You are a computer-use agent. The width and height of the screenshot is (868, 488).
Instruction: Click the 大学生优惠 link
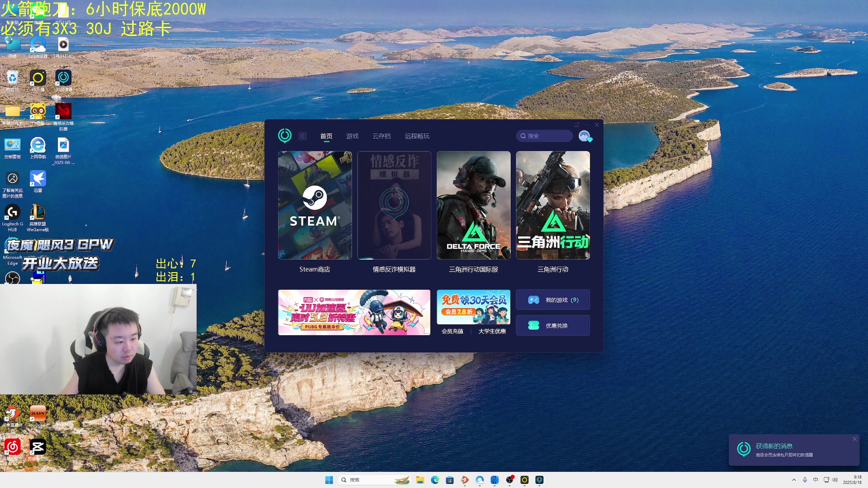coord(492,331)
